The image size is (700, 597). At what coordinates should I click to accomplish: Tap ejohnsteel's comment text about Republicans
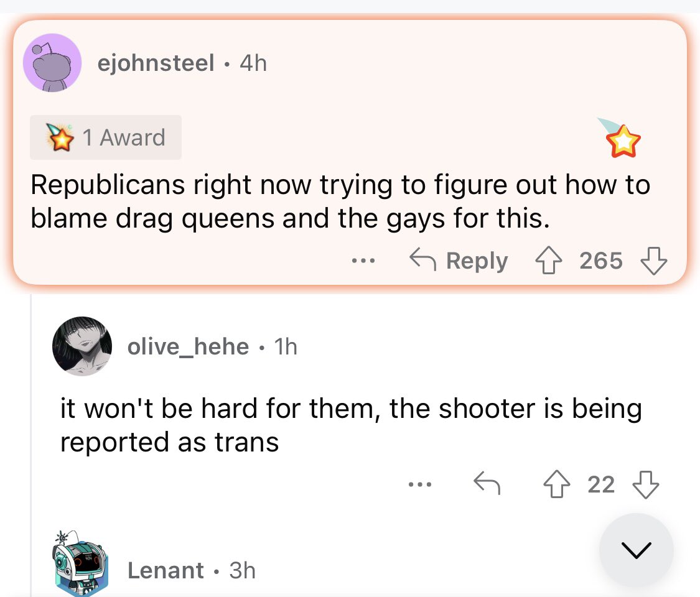click(340, 201)
